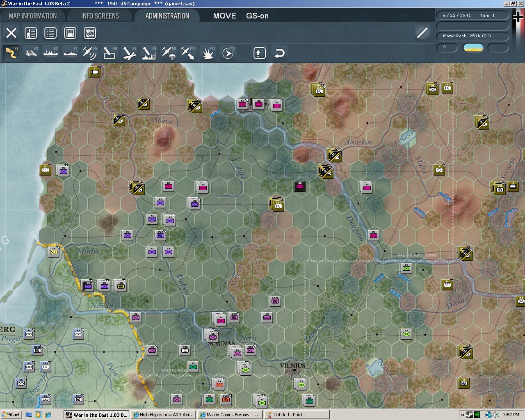This screenshot has height=420, width=525.
Task: Select the olive SEC counter near Disna river
Action: coord(447,284)
